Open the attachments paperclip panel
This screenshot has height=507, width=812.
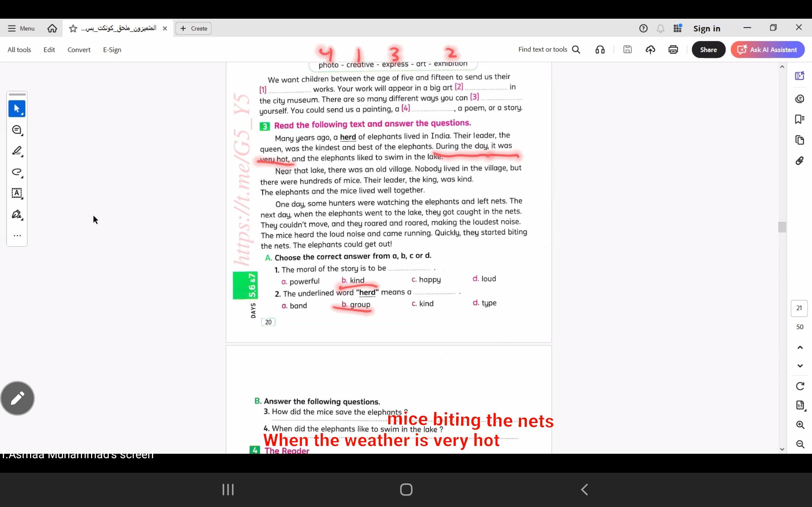[800, 161]
